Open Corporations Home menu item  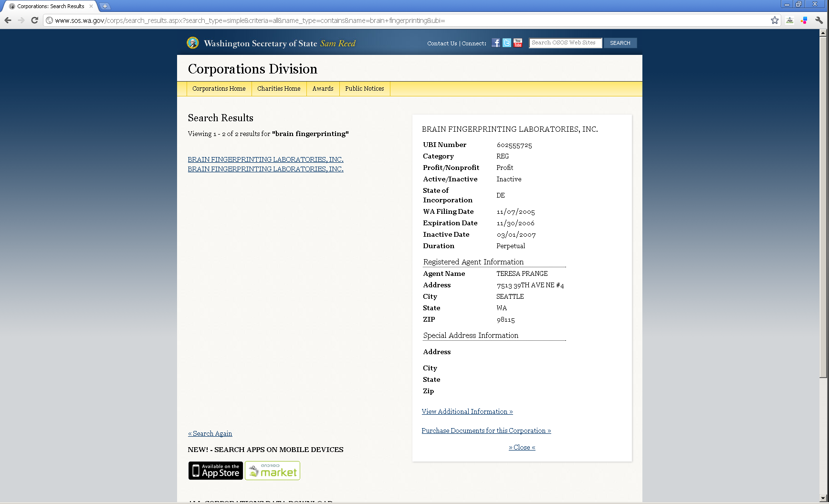point(219,89)
